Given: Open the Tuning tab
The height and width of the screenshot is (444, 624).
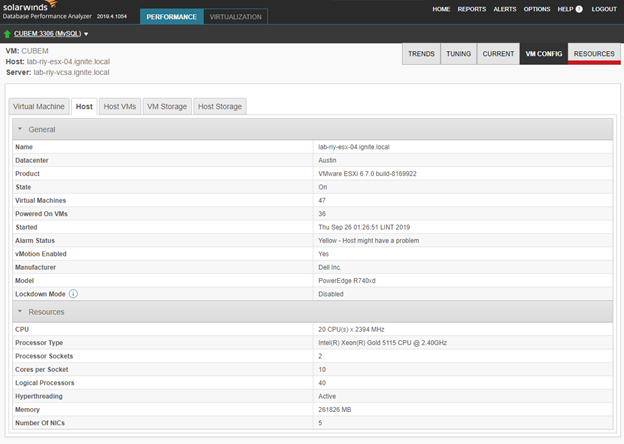Looking at the screenshot, I should (x=458, y=54).
